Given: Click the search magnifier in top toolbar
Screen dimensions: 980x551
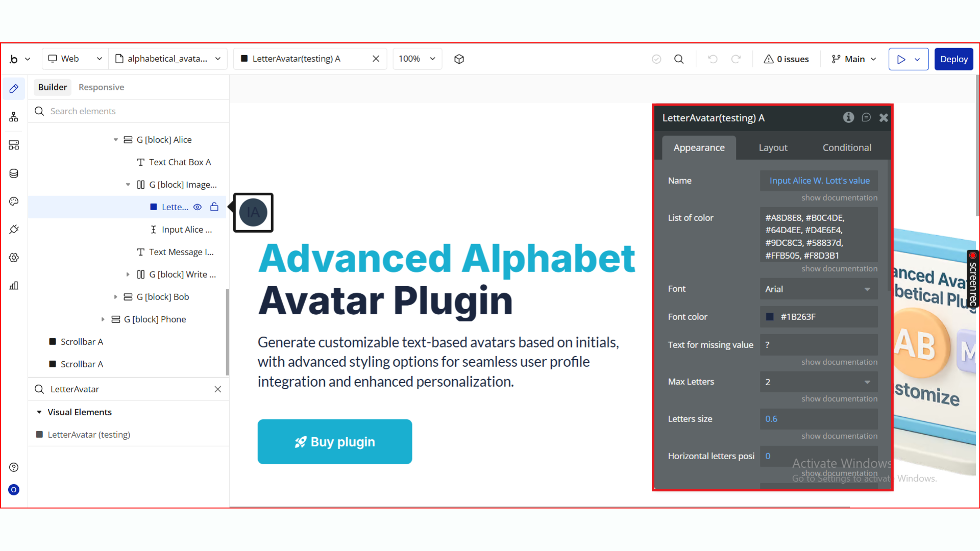Looking at the screenshot, I should (679, 59).
